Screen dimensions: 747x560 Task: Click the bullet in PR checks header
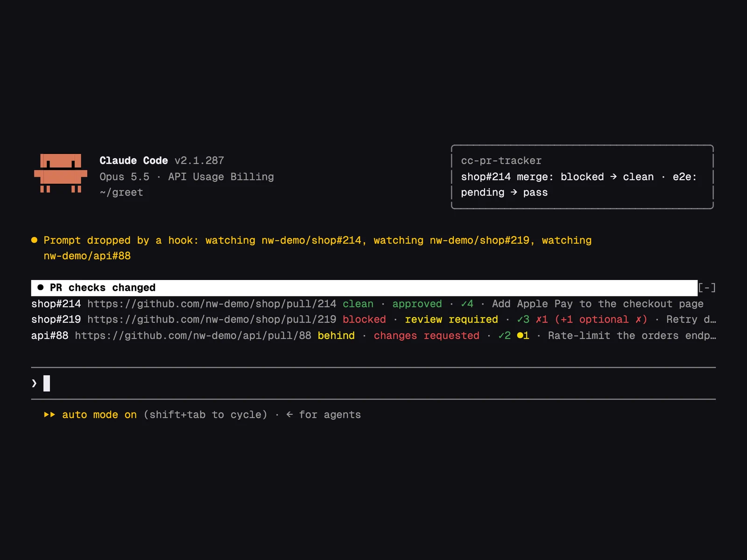[41, 287]
